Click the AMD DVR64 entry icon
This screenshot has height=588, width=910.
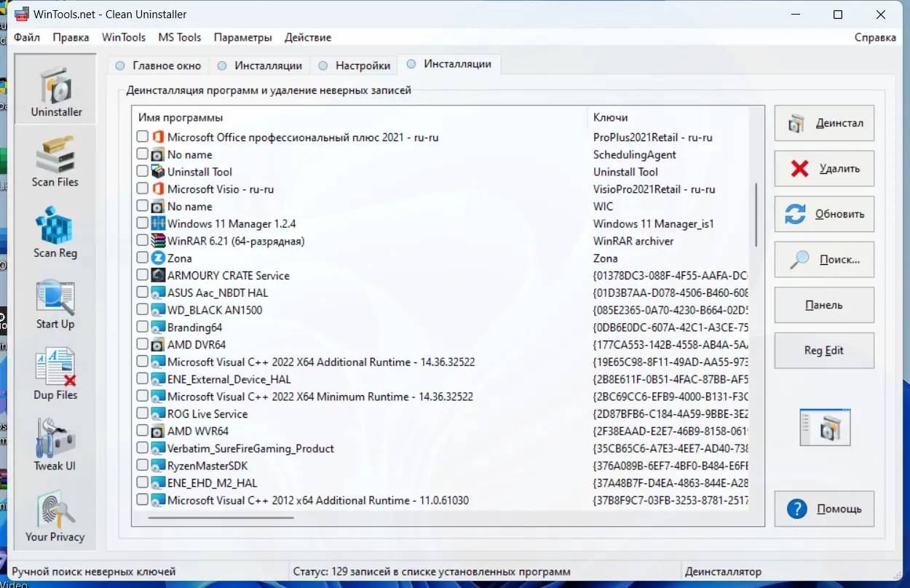pos(158,345)
